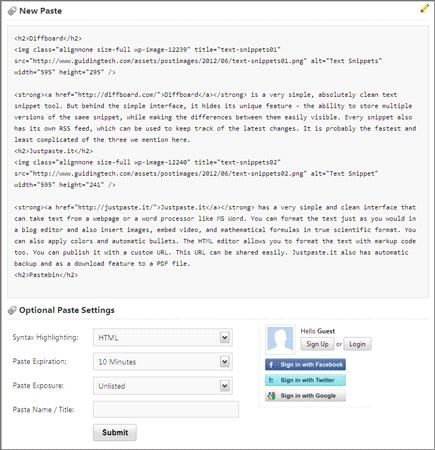This screenshot has height=450, width=435.
Task: Sign in with Twitter
Action: [x=305, y=380]
